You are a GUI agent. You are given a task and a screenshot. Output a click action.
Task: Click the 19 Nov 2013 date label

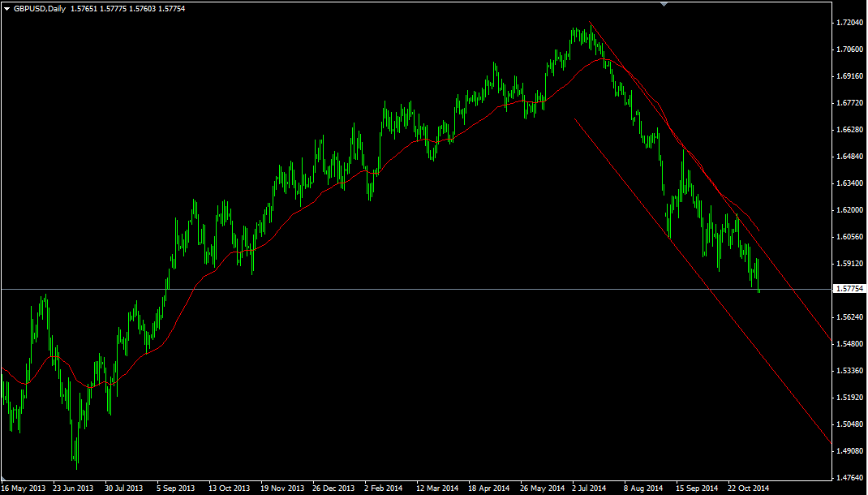282,489
